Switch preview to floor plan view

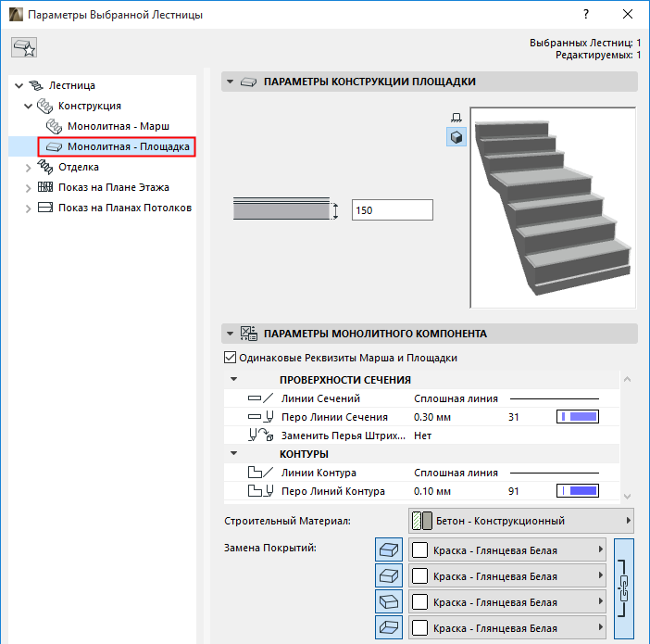click(456, 118)
